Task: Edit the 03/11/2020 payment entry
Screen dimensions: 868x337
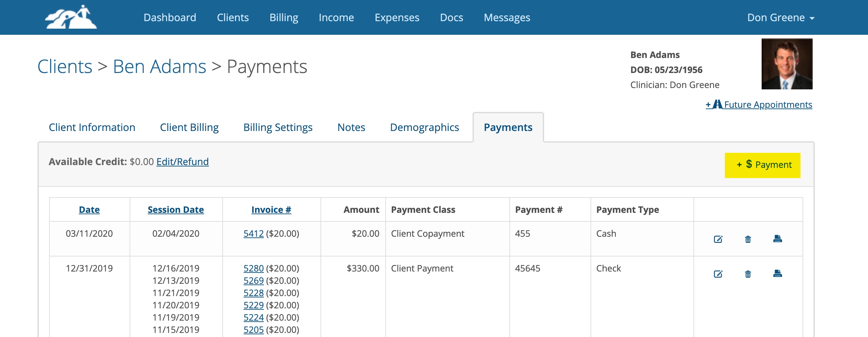Action: tap(718, 239)
